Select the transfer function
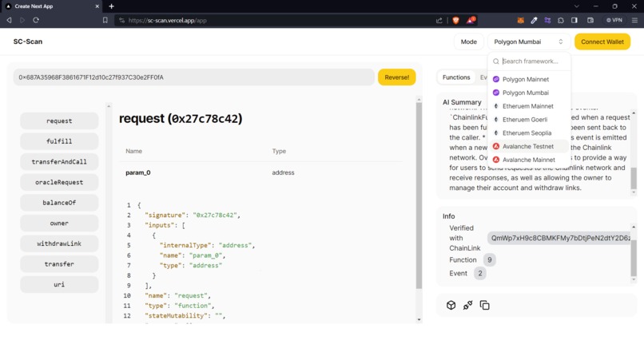Viewport: 644px width, 340px height. [59, 264]
